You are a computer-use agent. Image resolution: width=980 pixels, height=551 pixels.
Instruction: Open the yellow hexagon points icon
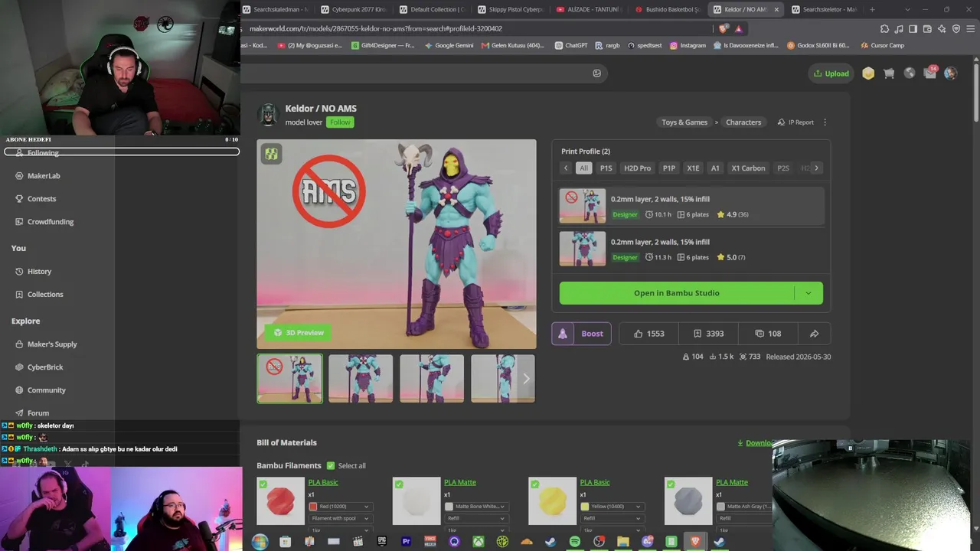(x=868, y=73)
